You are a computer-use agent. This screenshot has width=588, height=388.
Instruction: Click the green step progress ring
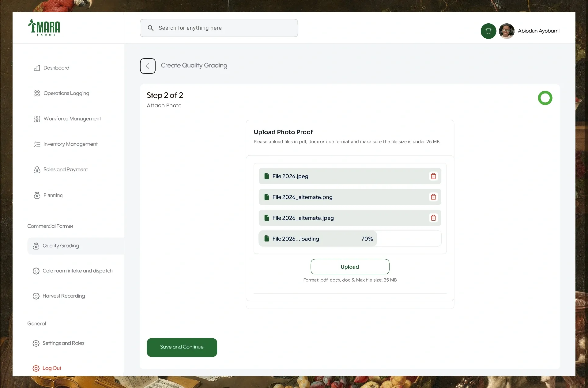(545, 98)
